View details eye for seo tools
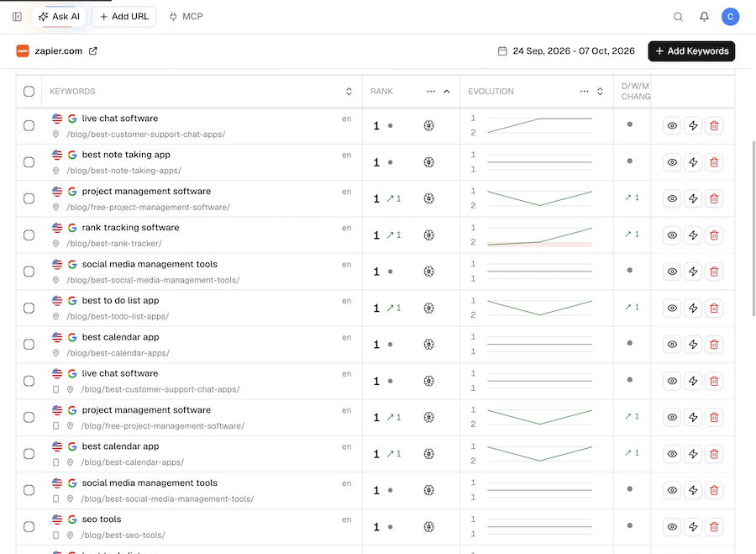This screenshot has width=756, height=554. pos(672,526)
